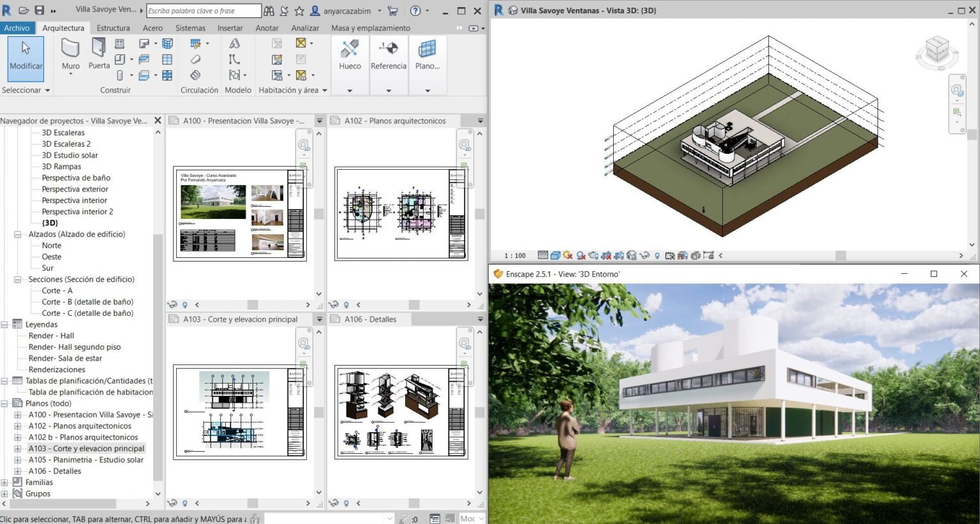Viewport: 980px width, 524px height.
Task: Switch to the Estructura ribbon tab
Action: point(113,28)
